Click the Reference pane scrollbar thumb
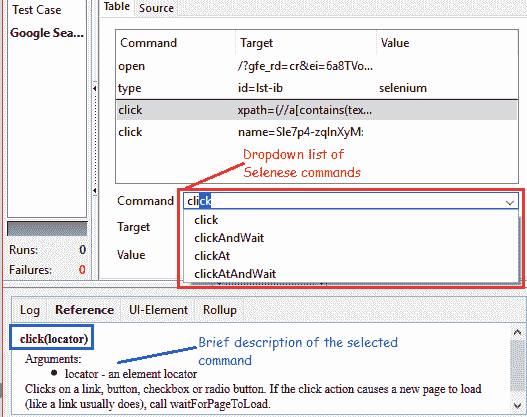Screen dimensions: 527x417 pyautogui.click(x=518, y=366)
